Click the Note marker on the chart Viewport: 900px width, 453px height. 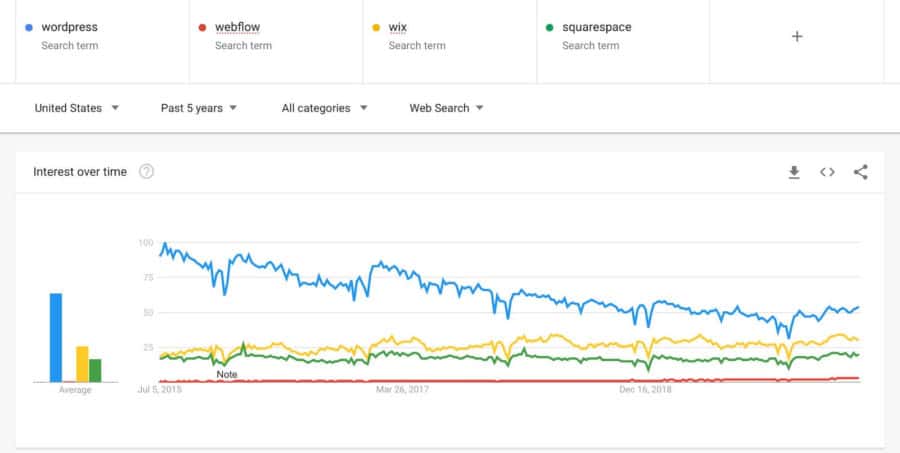(227, 374)
